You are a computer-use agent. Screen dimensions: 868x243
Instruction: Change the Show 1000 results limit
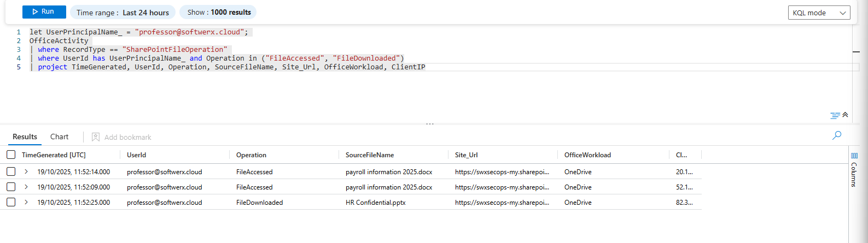pyautogui.click(x=218, y=12)
